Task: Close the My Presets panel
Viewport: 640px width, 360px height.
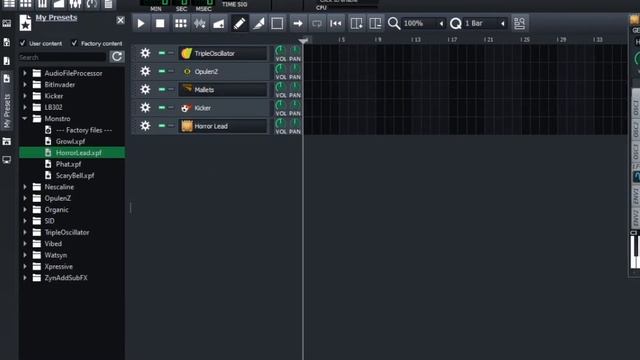Action: 120,20
